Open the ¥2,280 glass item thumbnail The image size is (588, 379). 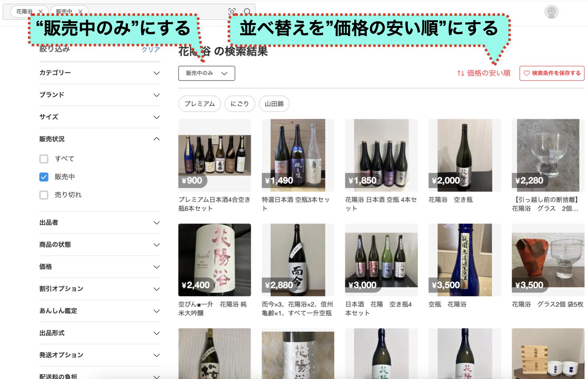(x=548, y=155)
